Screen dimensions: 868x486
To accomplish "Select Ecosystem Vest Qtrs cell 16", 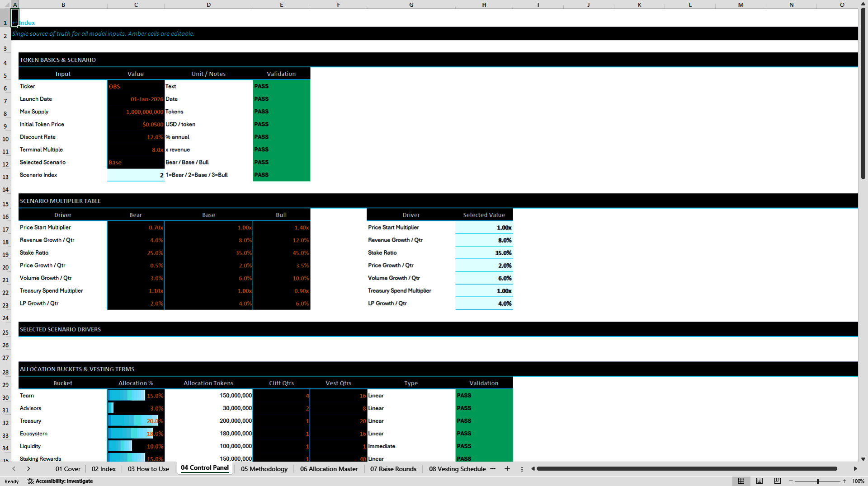I will pos(338,434).
